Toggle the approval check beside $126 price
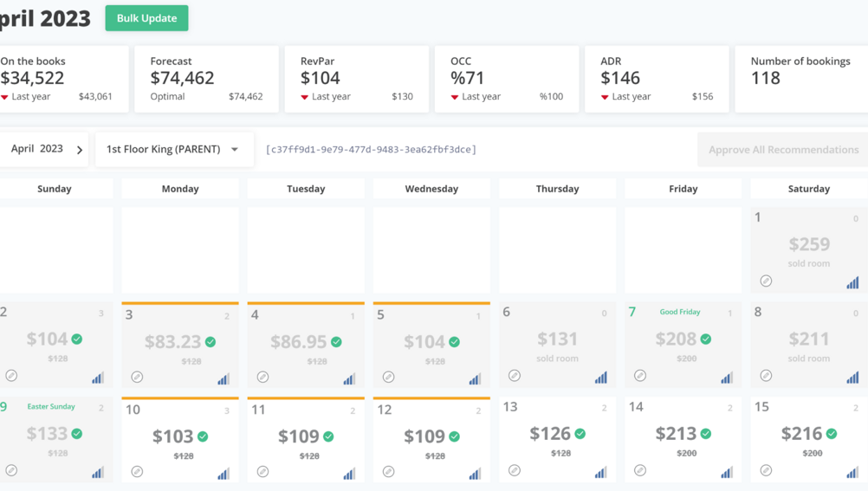 [580, 434]
